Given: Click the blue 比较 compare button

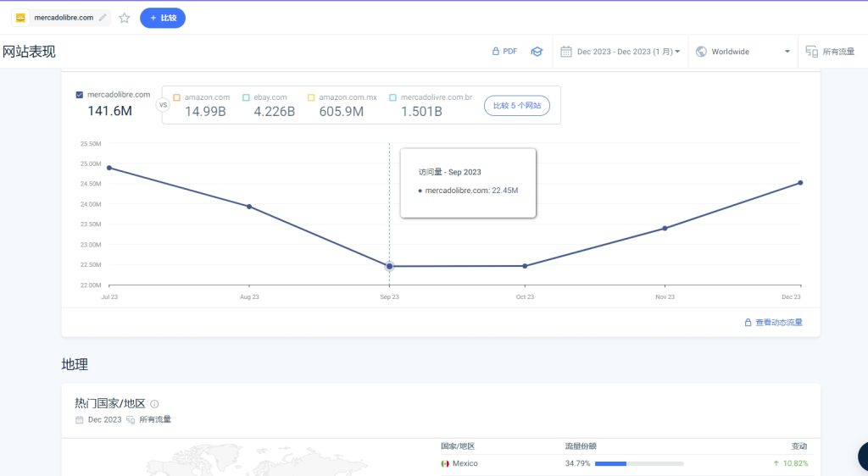Looking at the screenshot, I should (163, 18).
